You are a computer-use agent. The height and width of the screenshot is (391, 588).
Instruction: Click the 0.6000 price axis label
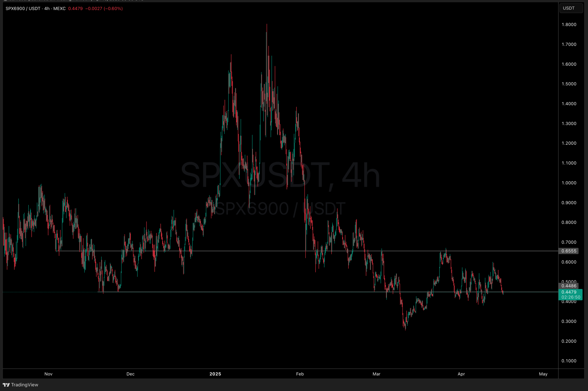click(x=569, y=262)
